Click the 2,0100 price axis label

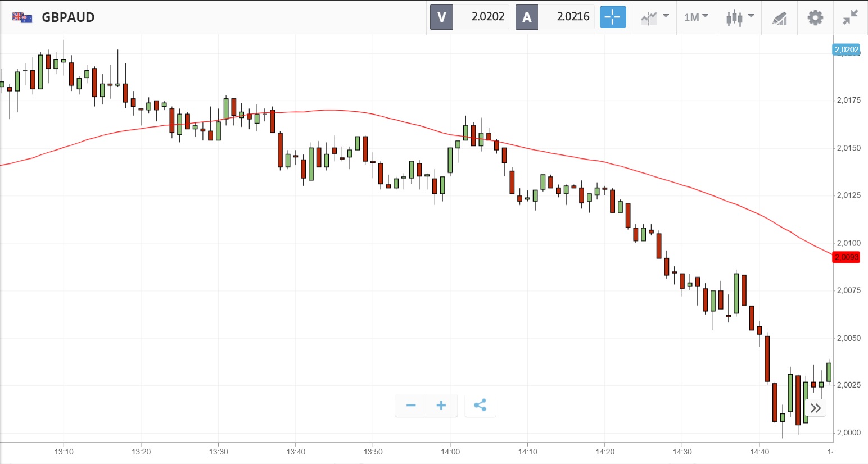point(848,243)
